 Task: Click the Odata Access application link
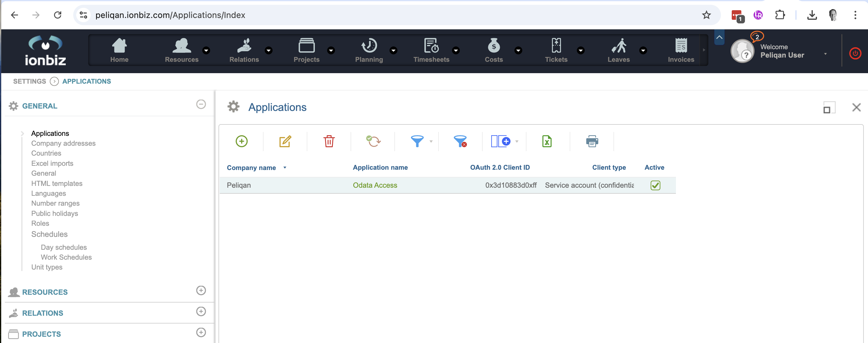pos(375,185)
